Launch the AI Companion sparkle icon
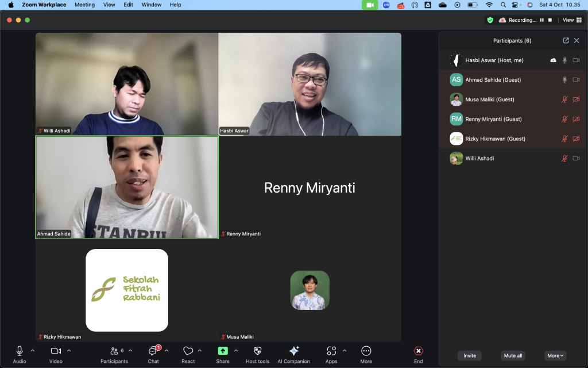 pos(293,351)
